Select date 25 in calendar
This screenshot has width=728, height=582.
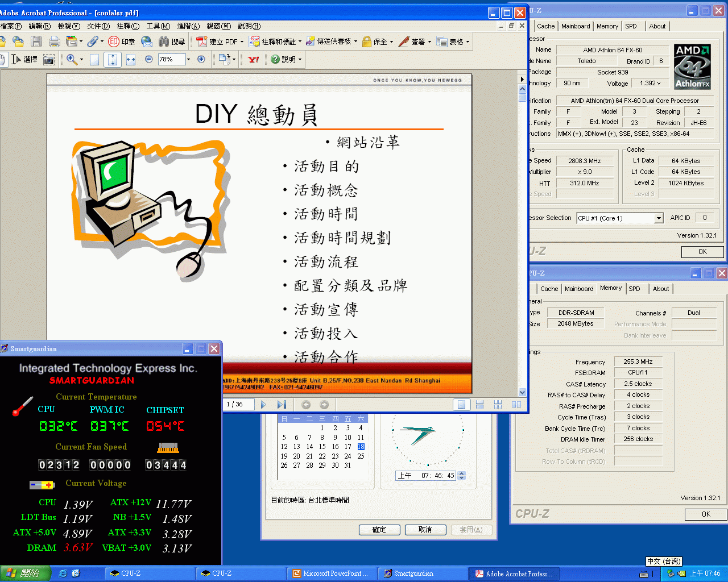(361, 456)
